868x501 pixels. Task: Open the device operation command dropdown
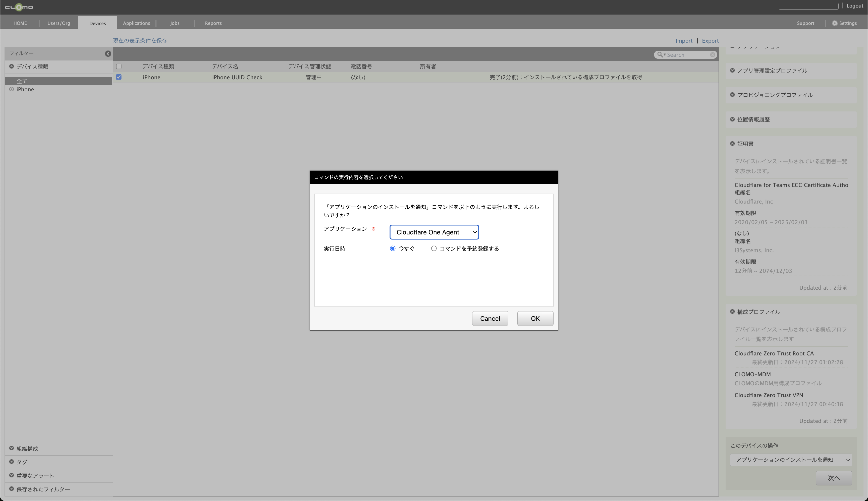point(791,460)
